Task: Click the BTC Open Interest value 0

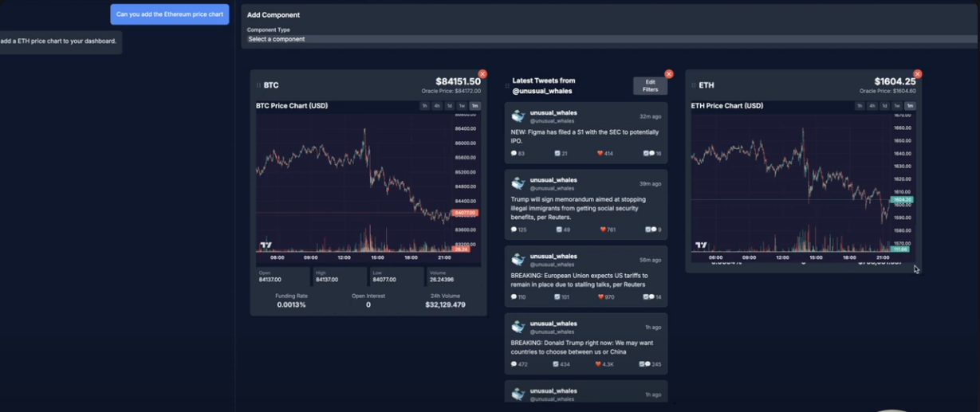Action: pyautogui.click(x=368, y=304)
